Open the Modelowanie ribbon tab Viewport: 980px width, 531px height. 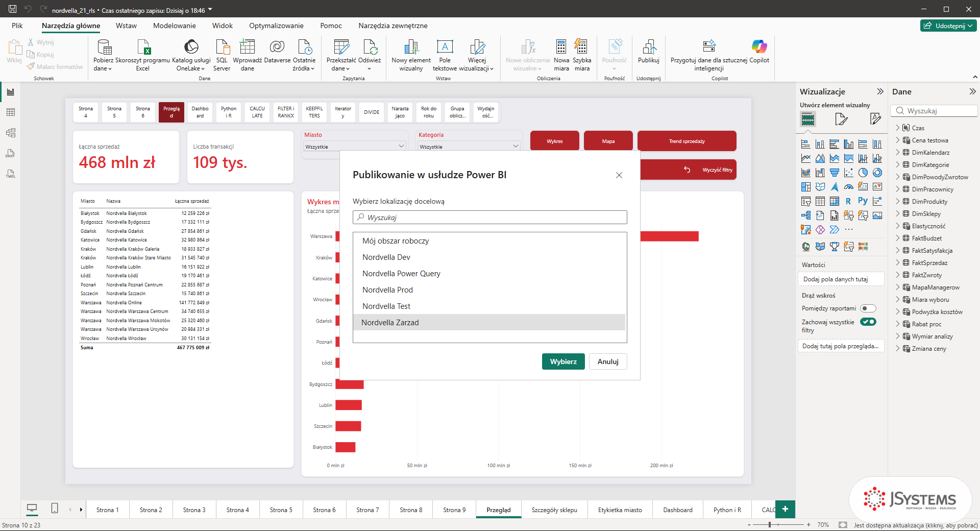pyautogui.click(x=175, y=26)
